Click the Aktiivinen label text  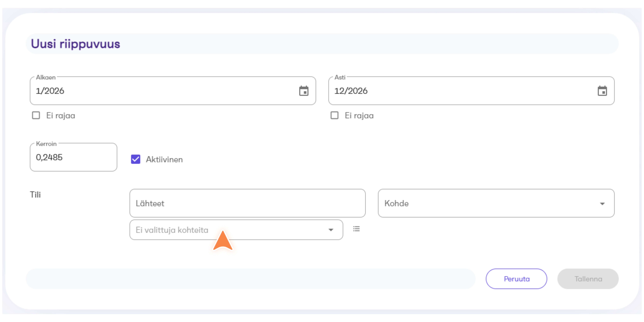(x=164, y=160)
